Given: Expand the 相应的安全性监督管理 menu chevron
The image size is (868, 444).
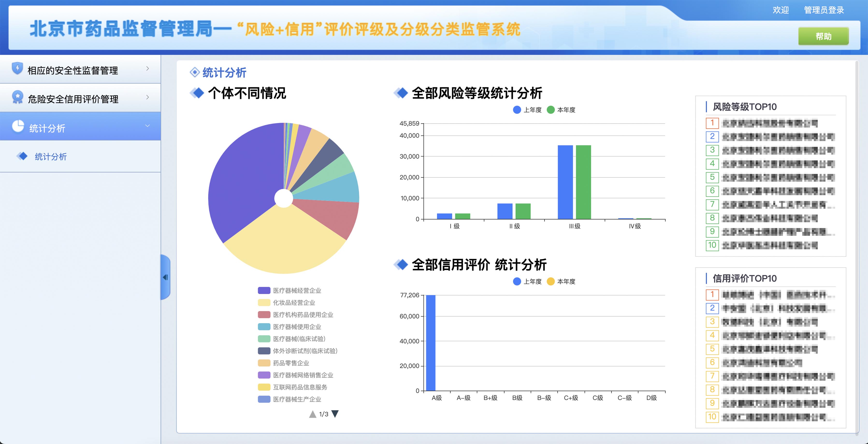Looking at the screenshot, I should tap(147, 68).
